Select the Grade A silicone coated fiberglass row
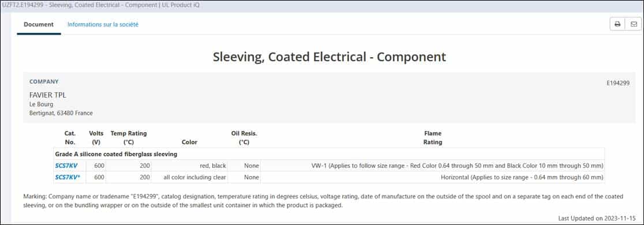Screen dimensions: 644x225 click(329, 154)
